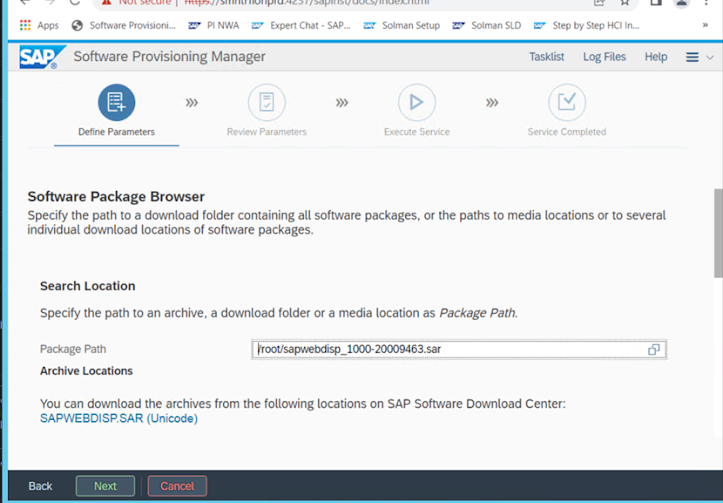Open Log Files in the header
The image size is (723, 503).
click(604, 57)
